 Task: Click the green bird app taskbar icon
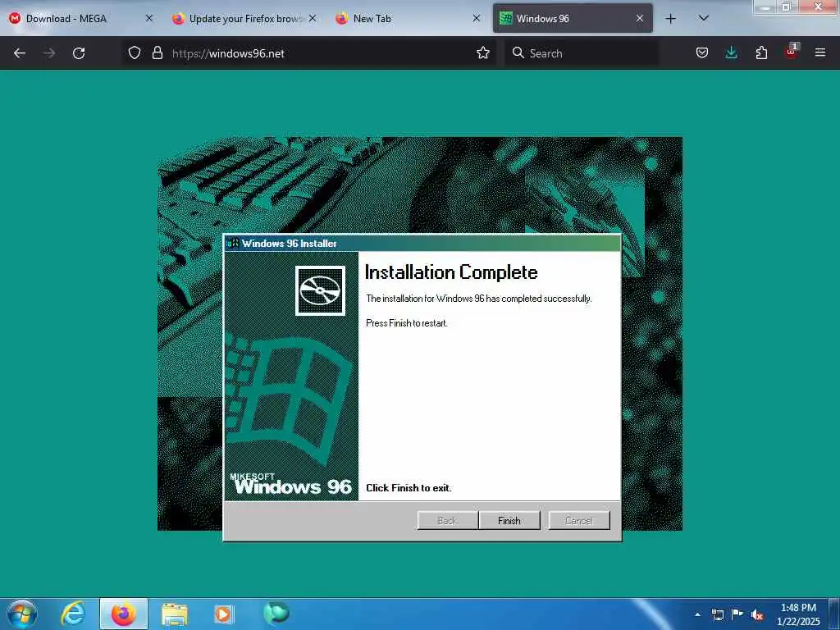(276, 614)
